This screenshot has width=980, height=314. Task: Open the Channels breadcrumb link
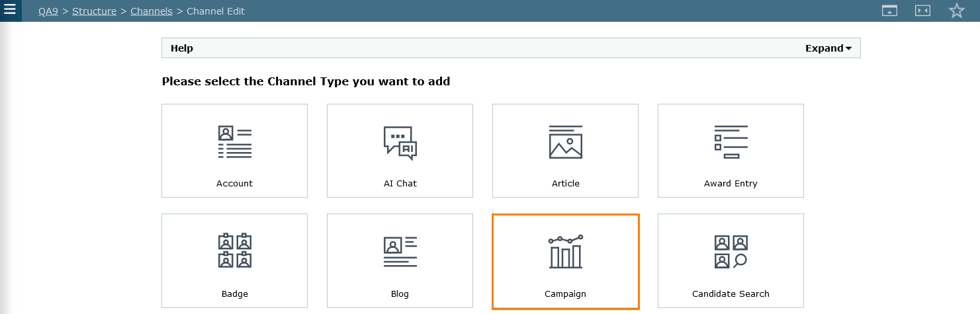(x=151, y=11)
